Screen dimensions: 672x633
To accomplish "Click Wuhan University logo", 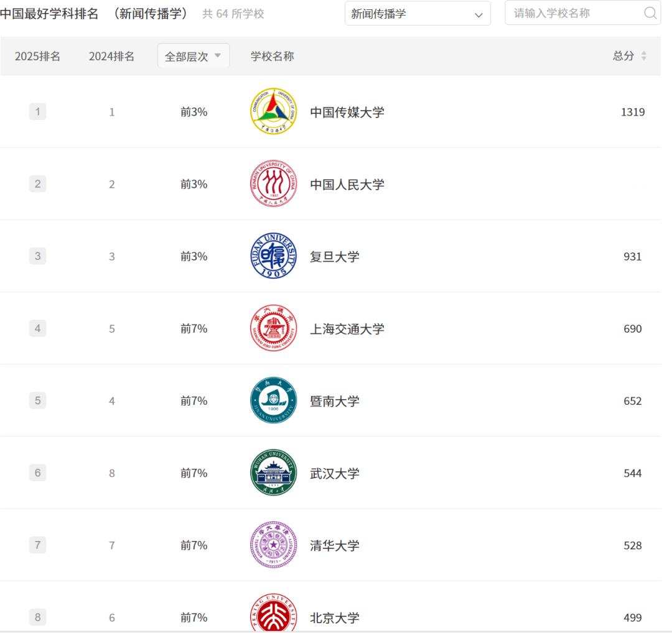I will coord(273,473).
